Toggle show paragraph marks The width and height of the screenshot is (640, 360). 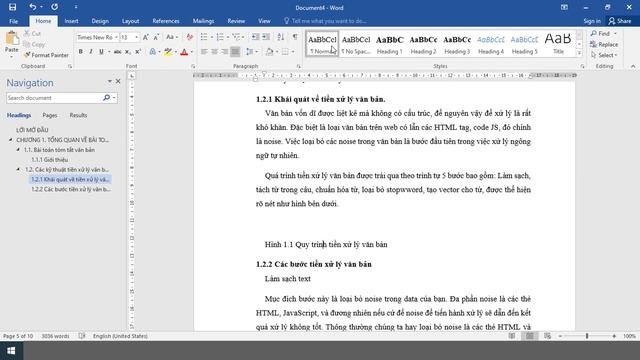click(x=295, y=37)
